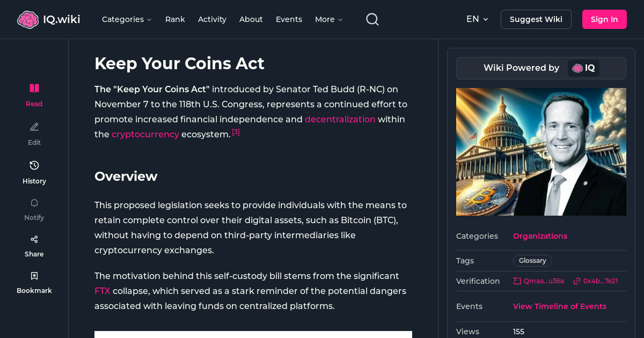644x338 pixels.
Task: Open the More dropdown menu
Action: (328, 19)
